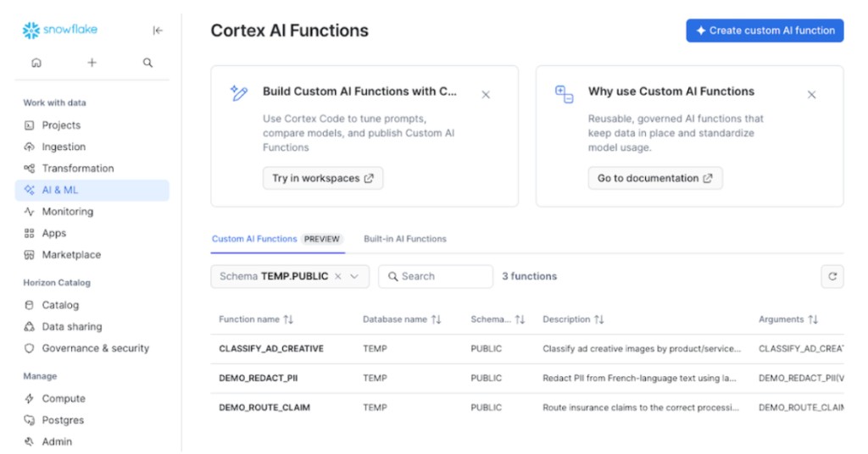The width and height of the screenshot is (868, 454).
Task: Click 'Redact PII from French-language' description
Action: point(639,379)
